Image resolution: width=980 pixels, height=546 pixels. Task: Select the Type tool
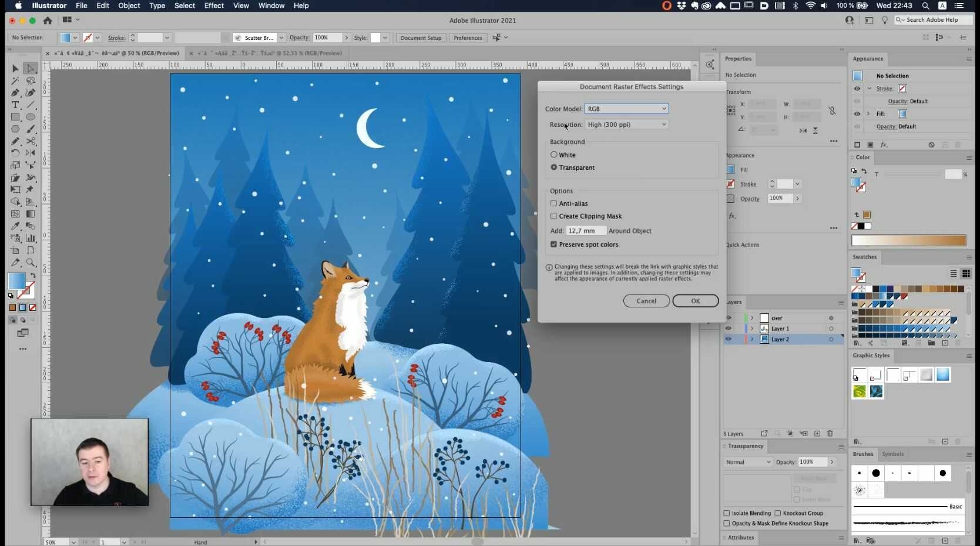click(15, 105)
